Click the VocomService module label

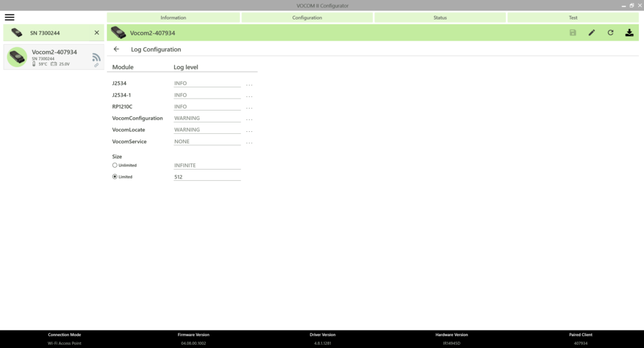130,141
